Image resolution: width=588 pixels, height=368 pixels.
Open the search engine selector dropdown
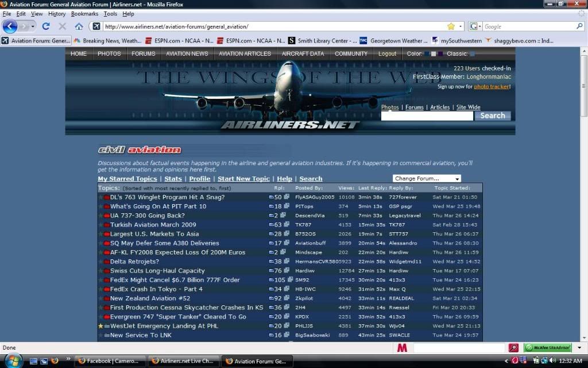(x=475, y=26)
